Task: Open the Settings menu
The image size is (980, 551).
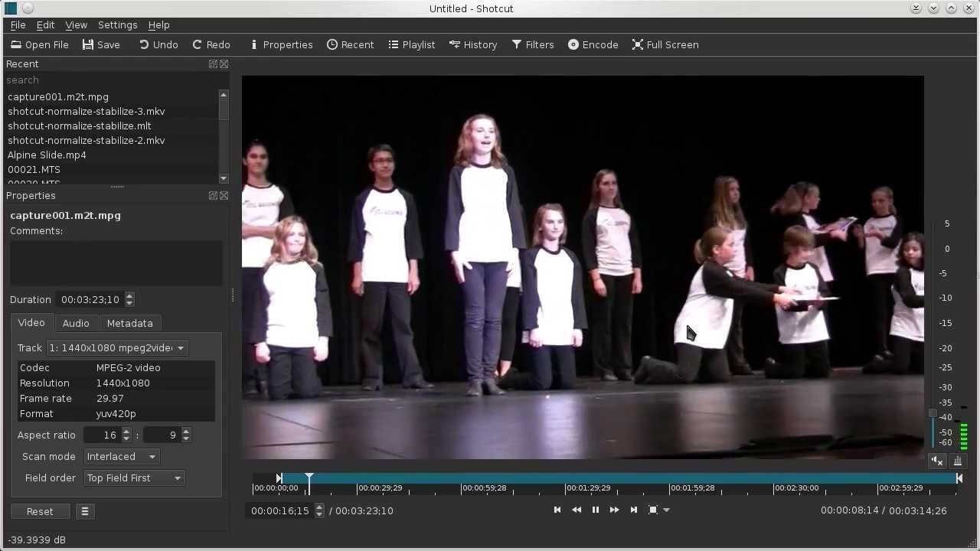Action: (x=117, y=25)
